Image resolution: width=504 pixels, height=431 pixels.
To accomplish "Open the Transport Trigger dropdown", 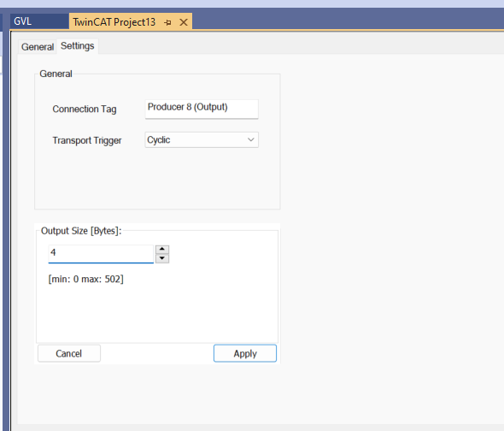I will pyautogui.click(x=202, y=139).
